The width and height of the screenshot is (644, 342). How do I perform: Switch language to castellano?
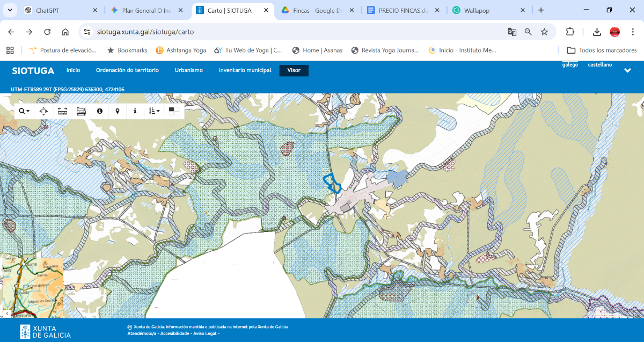pyautogui.click(x=599, y=65)
